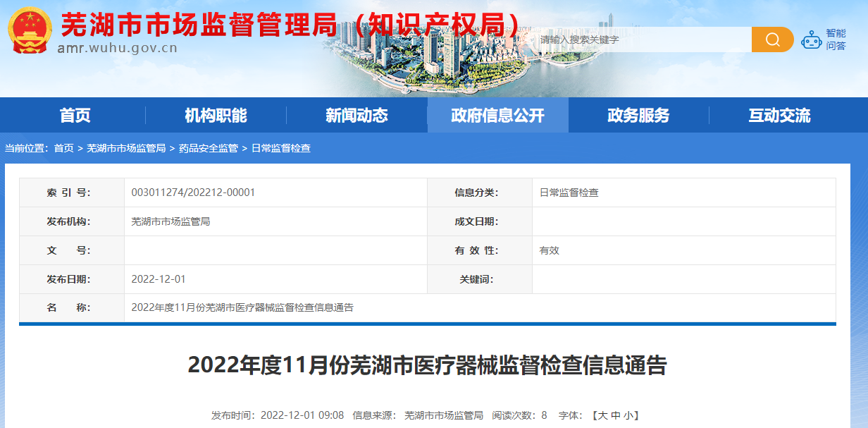The image size is (868, 428).
Task: Click the large article headline
Action: (427, 366)
